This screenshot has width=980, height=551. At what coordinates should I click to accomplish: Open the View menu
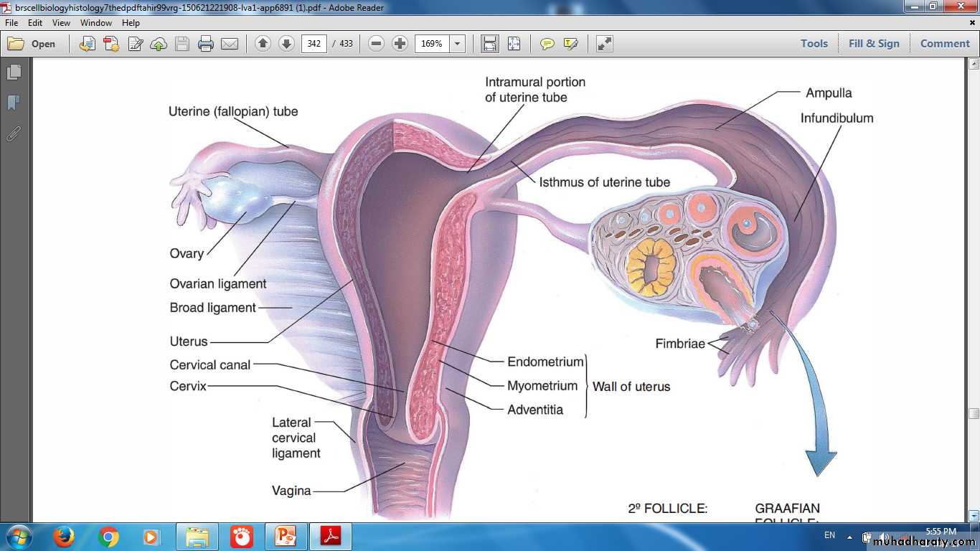pyautogui.click(x=61, y=23)
